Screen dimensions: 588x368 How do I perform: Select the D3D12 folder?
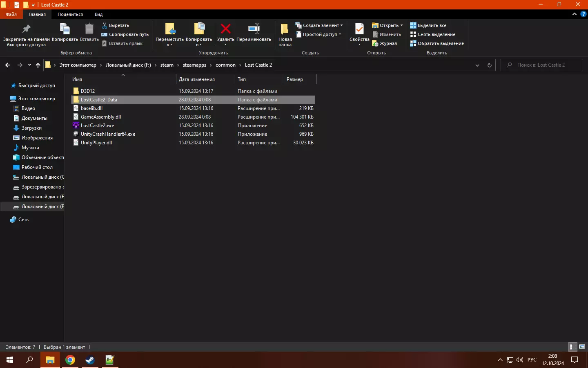tap(193, 91)
